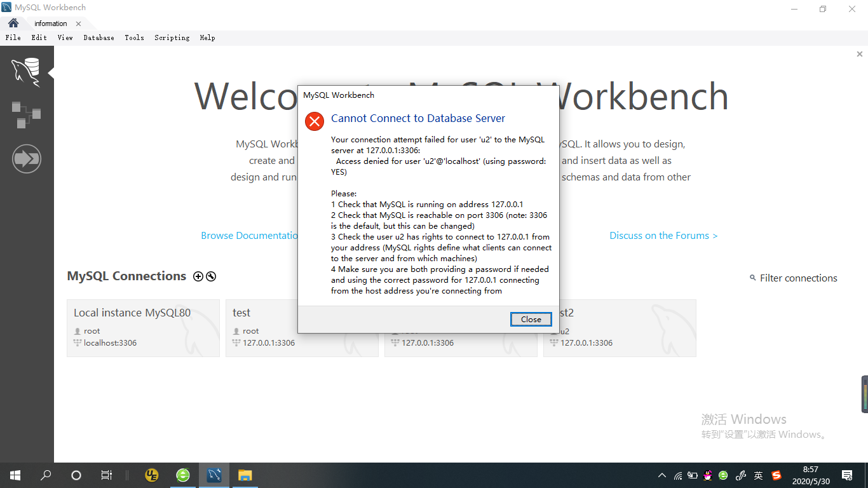Click the green browser icon in system tray
The image size is (868, 488).
[723, 475]
